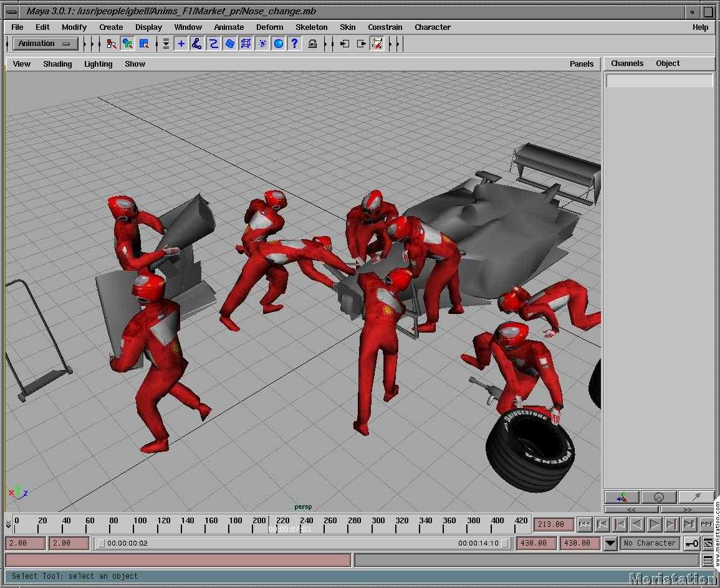This screenshot has height=588, width=720.
Task: Open the selection mask preset menu icon
Action: (166, 44)
